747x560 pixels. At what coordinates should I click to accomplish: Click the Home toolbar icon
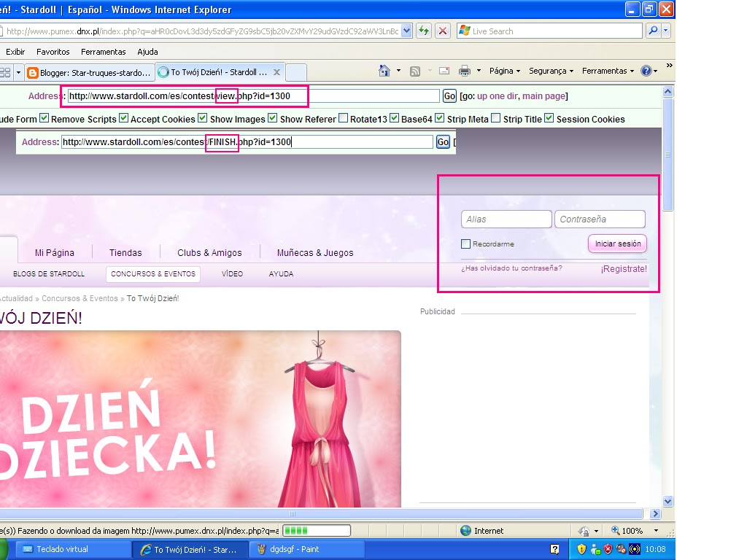(384, 71)
